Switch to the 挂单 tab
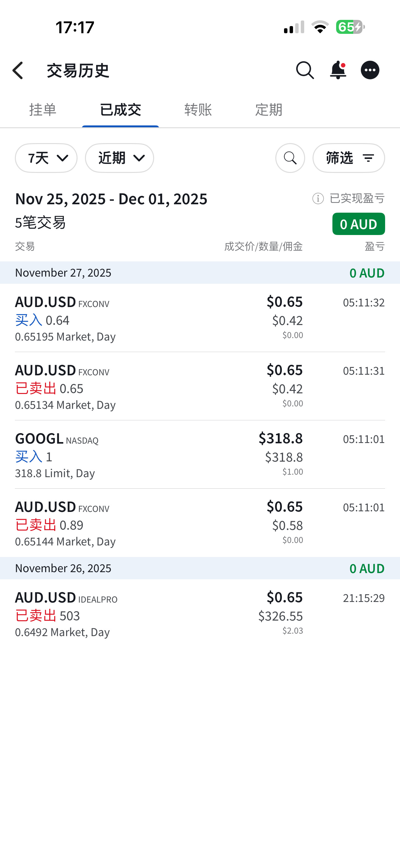 point(43,110)
